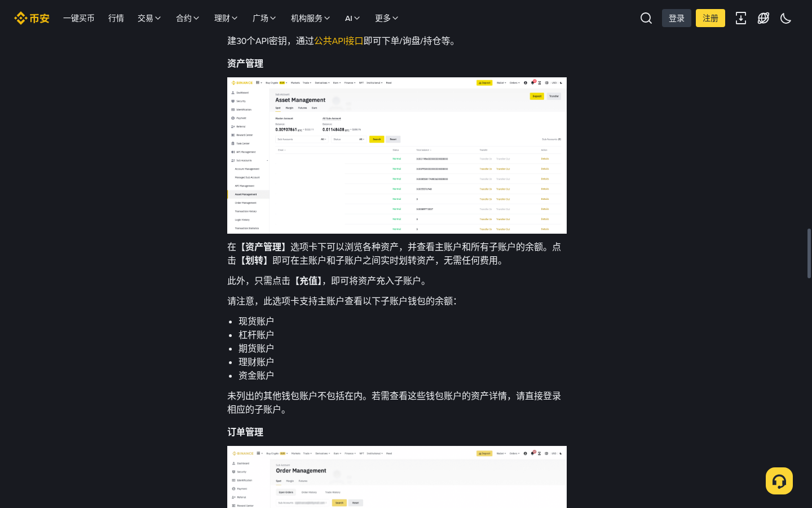Expand the 更多 dropdown menu
812x508 pixels.
(x=387, y=18)
